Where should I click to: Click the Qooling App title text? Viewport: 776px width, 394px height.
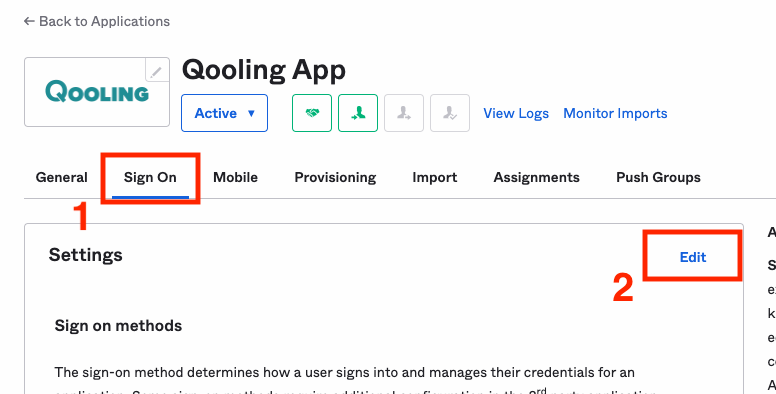click(x=264, y=70)
